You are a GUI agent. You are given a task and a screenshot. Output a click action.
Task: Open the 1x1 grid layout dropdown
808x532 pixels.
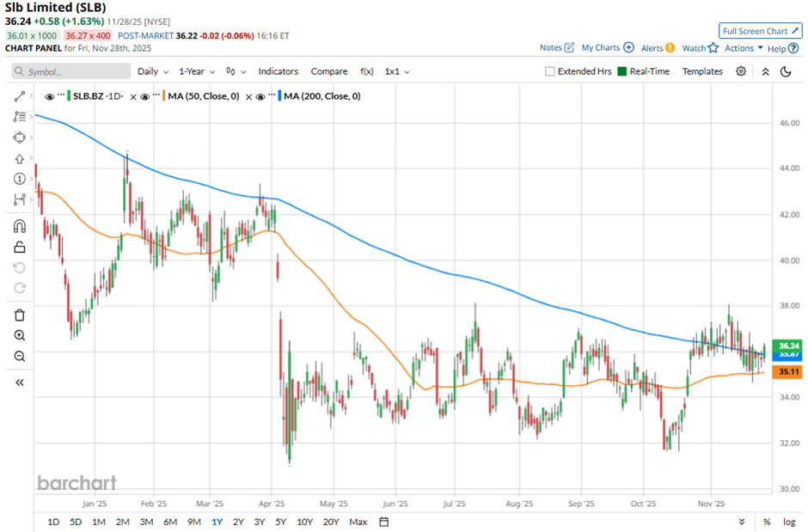[x=397, y=71]
